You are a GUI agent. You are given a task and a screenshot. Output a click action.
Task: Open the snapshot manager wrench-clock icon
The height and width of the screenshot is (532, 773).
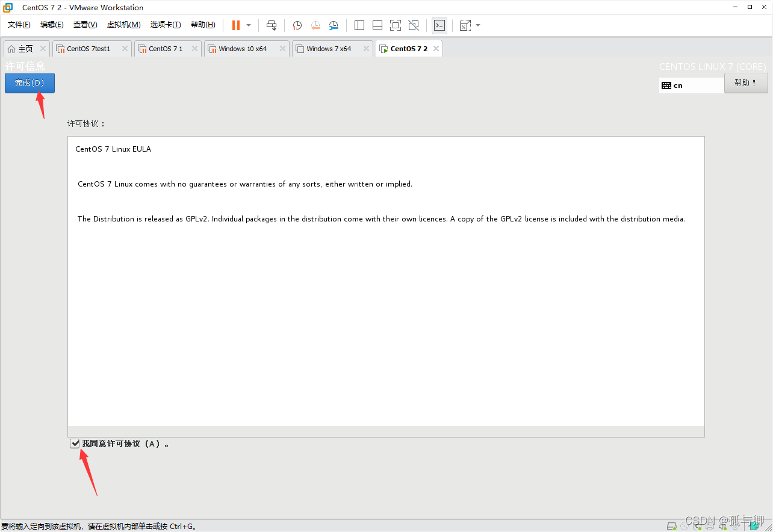[x=334, y=25]
